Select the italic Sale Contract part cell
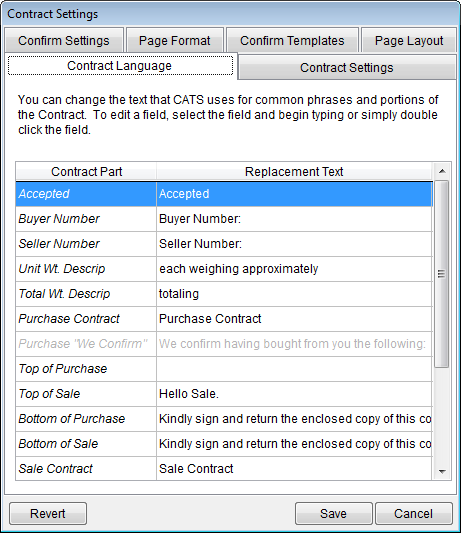461x533 pixels. [86, 469]
